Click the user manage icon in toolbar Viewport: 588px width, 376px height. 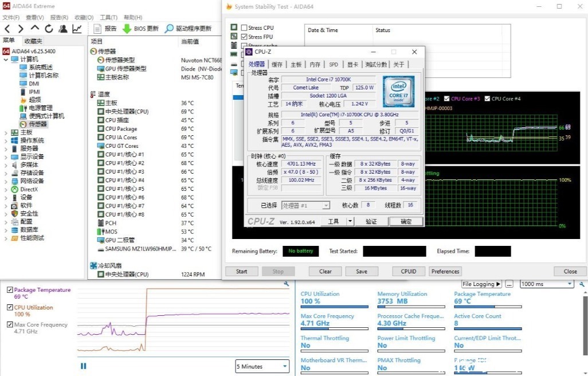click(63, 29)
